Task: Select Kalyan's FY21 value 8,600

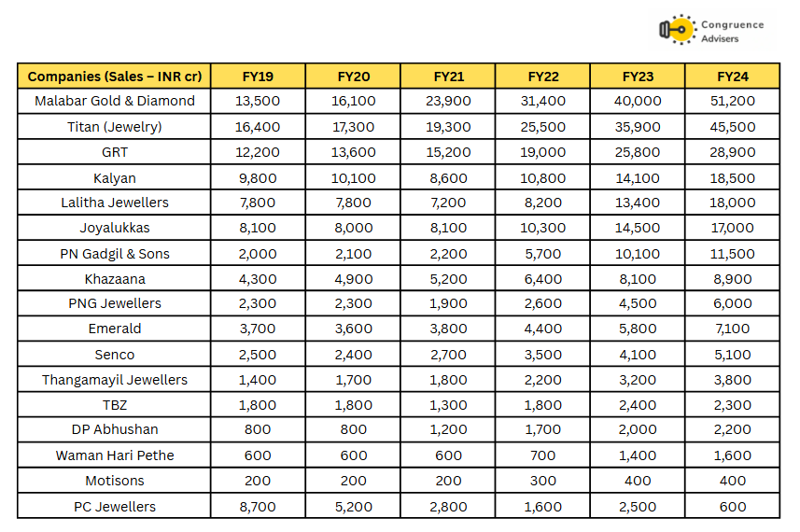Action: 448,178
